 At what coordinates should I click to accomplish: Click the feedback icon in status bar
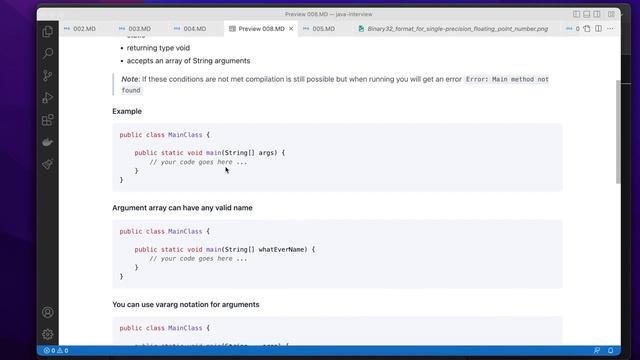click(597, 351)
